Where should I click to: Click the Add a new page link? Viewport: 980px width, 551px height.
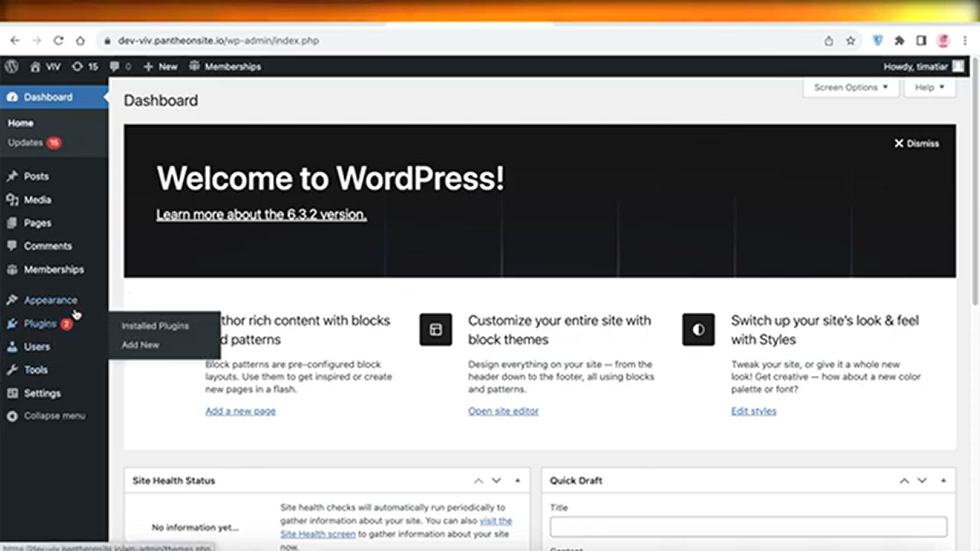pyautogui.click(x=240, y=411)
